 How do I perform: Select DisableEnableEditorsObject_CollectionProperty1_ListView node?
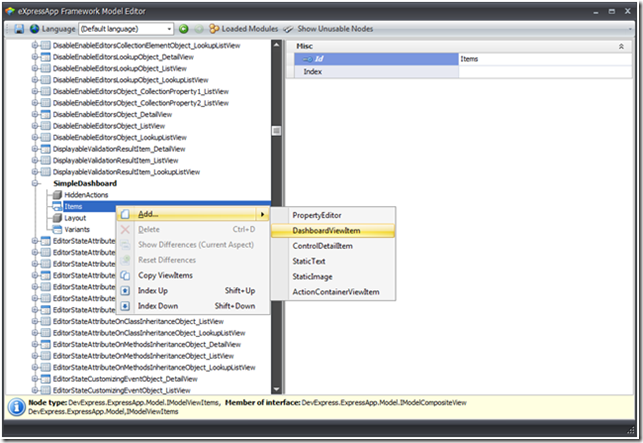pos(141,91)
